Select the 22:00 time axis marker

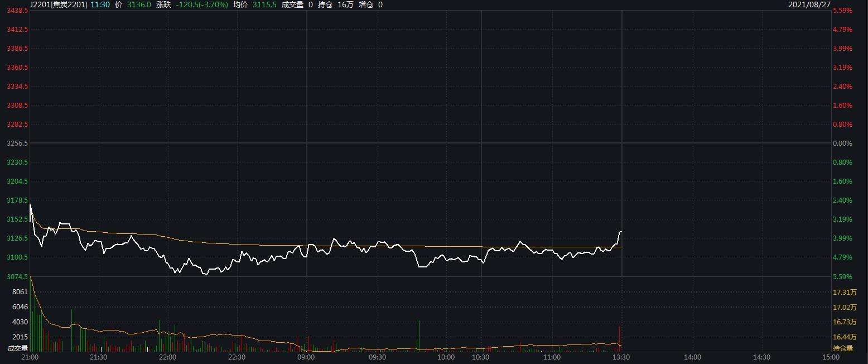[167, 357]
